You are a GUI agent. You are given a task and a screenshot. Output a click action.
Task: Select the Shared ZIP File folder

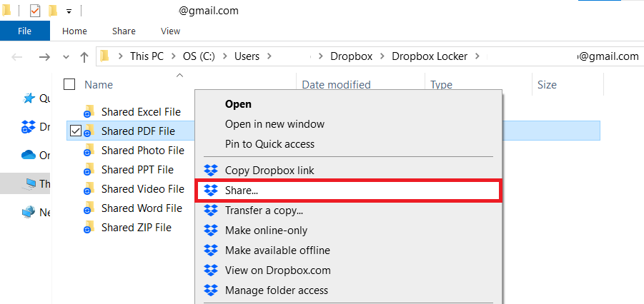point(136,228)
